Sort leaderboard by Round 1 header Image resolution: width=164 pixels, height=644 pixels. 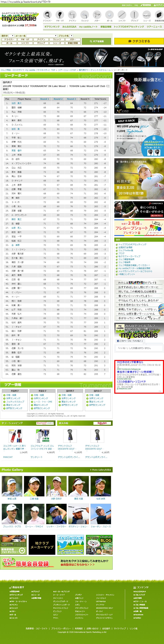[x=45, y=99]
